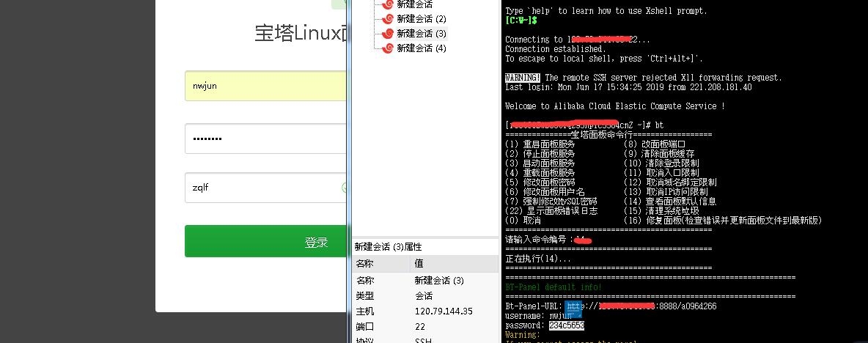Image resolution: width=868 pixels, height=343 pixels.
Task: Select the 会话 type value cell
Action: pyautogui.click(x=424, y=296)
